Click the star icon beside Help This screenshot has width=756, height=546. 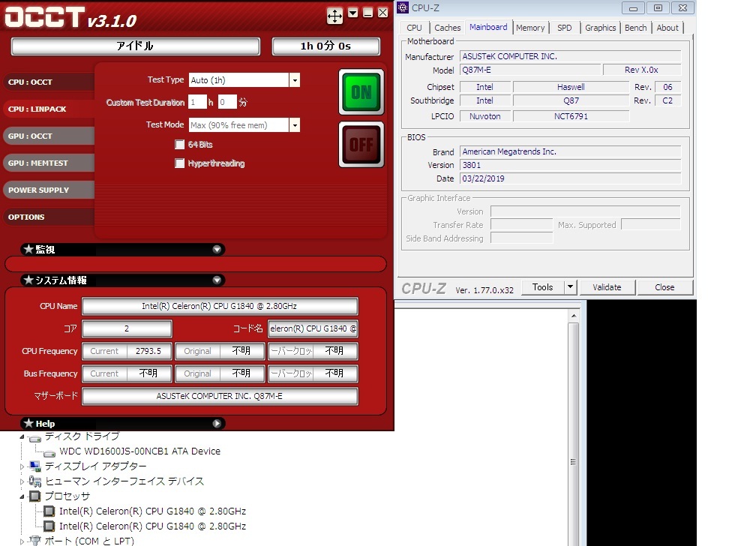coord(28,423)
